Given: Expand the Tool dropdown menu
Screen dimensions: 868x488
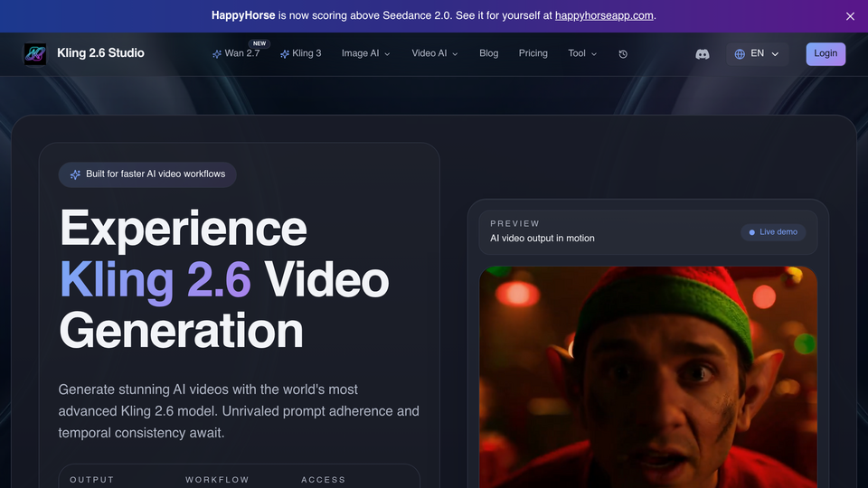Looking at the screenshot, I should pyautogui.click(x=582, y=53).
